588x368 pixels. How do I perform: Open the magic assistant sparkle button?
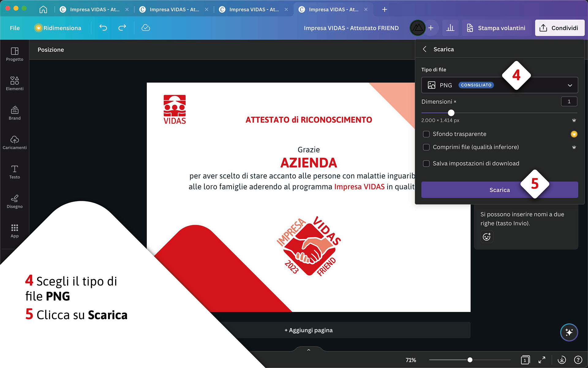(x=569, y=332)
